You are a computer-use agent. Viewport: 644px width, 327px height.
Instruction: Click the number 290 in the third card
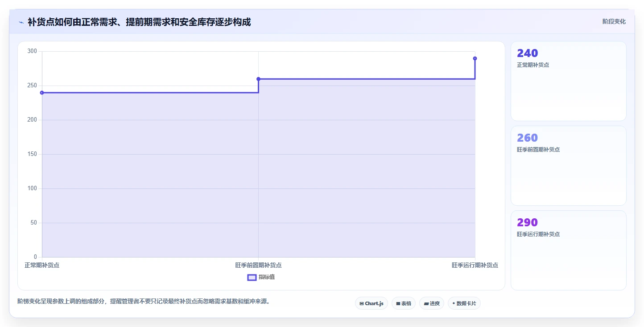coord(527,222)
